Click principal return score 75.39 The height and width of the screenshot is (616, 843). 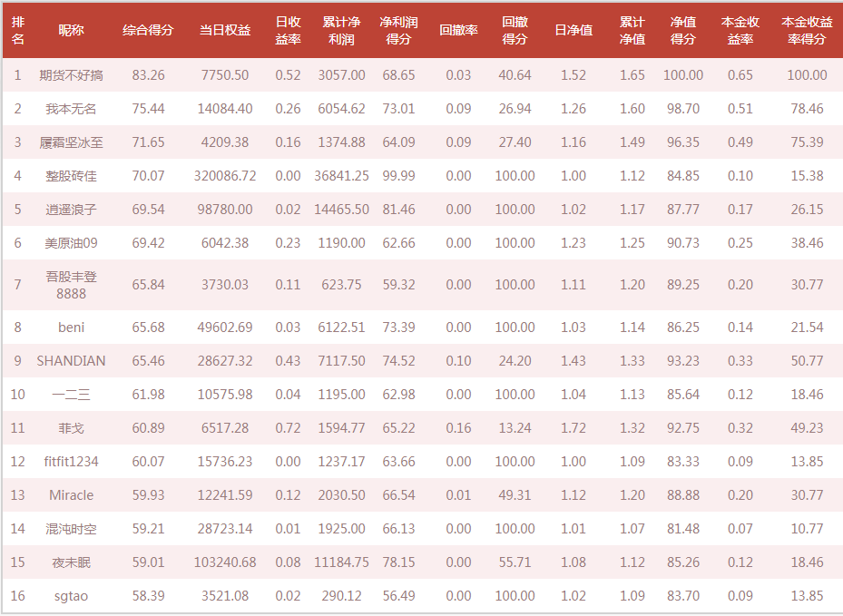pos(807,142)
